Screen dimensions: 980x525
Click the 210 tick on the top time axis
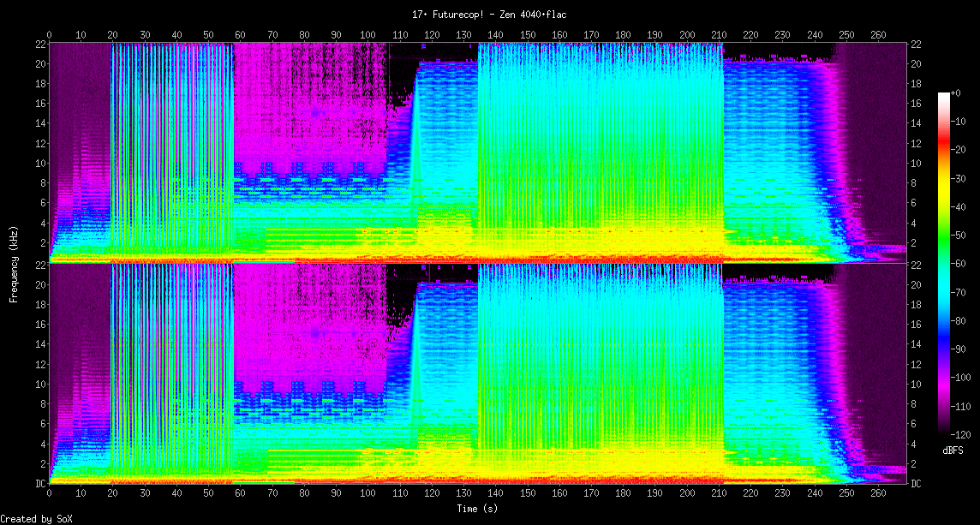point(719,35)
